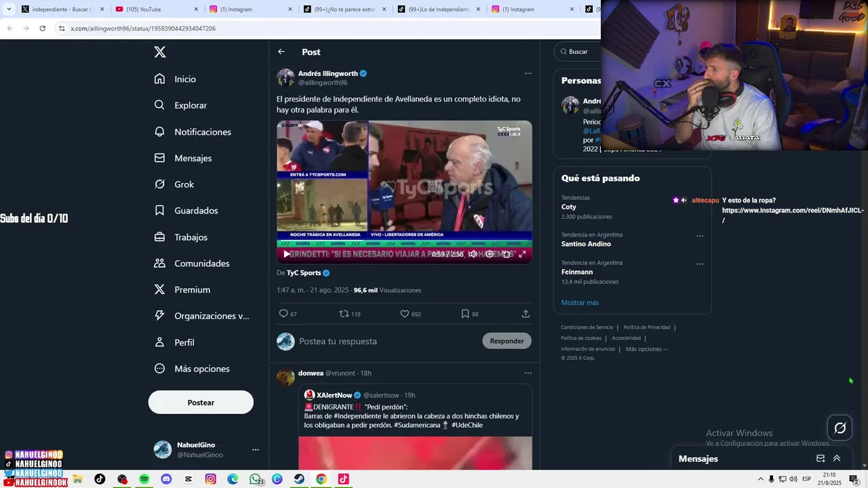Open the Coty trending topic

point(569,207)
